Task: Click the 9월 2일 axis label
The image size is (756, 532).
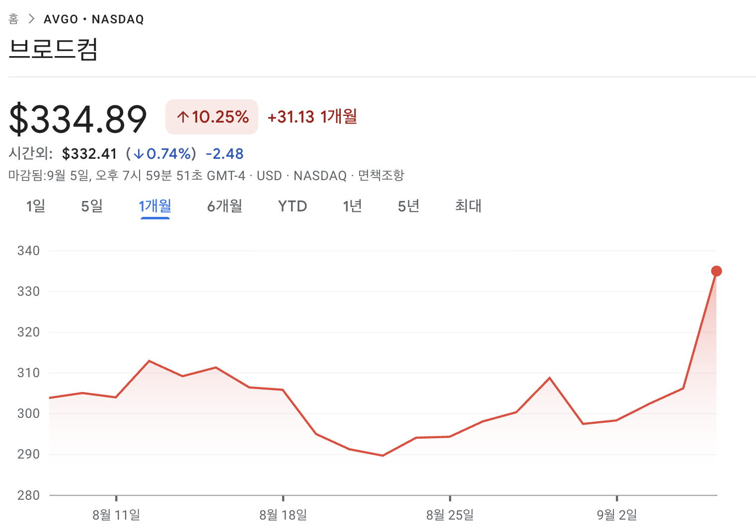Action: tap(617, 515)
